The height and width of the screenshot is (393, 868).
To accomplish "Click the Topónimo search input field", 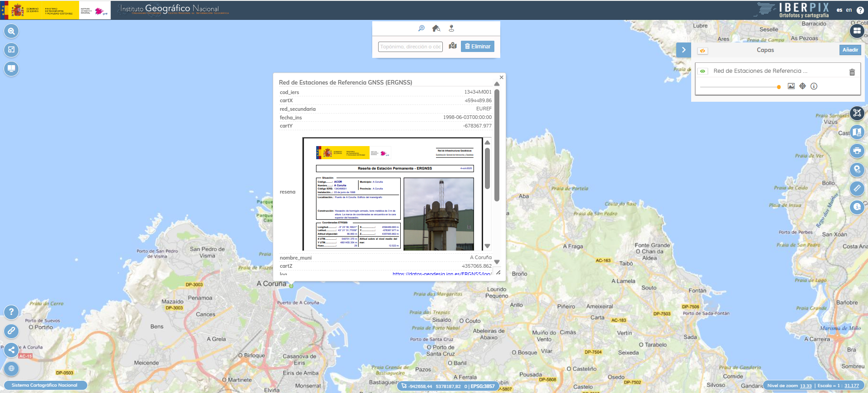I will [410, 47].
